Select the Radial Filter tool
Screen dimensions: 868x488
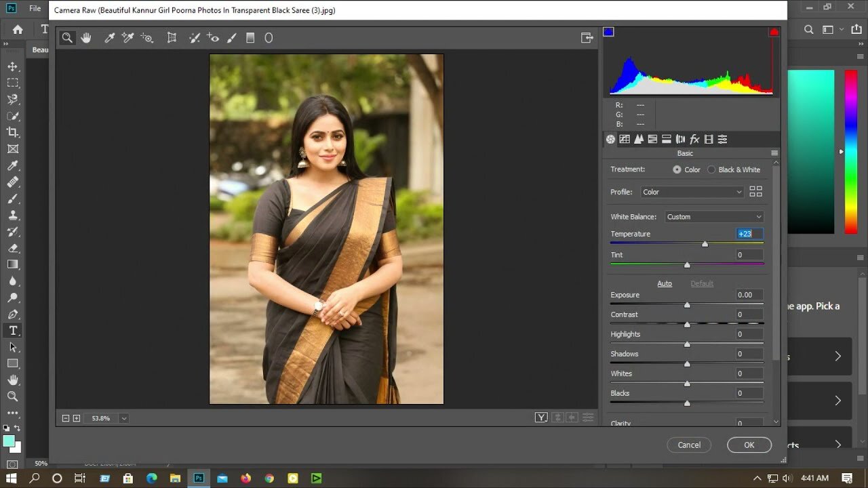269,38
